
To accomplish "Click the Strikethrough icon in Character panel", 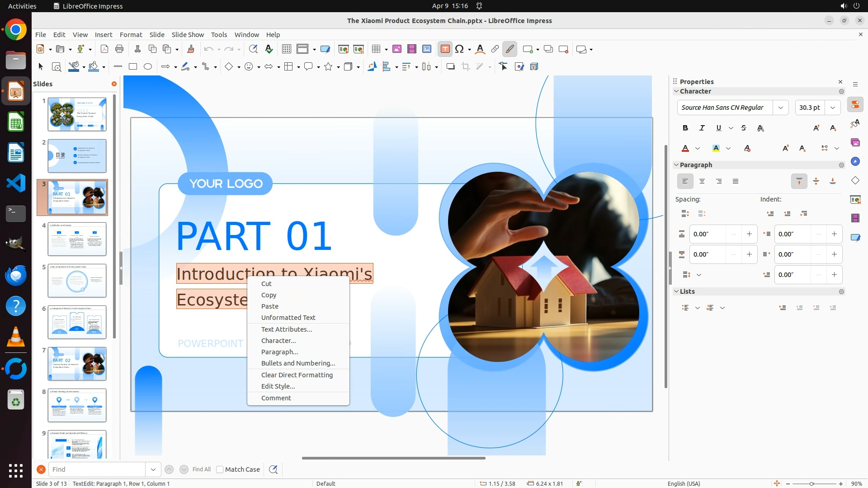I will point(744,128).
